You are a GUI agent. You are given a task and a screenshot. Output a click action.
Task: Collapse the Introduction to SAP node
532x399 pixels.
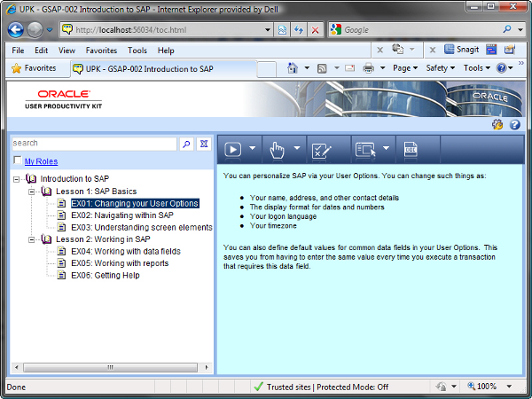click(16, 179)
